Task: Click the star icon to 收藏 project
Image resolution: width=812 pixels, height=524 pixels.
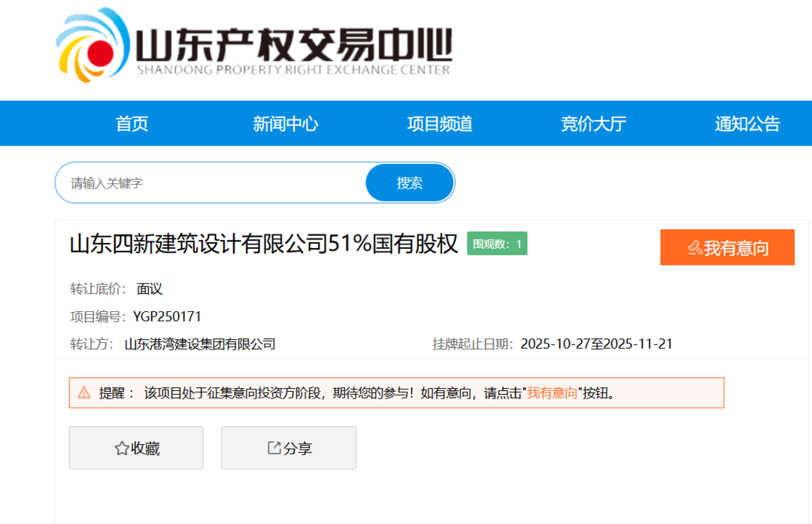Action: [121, 449]
